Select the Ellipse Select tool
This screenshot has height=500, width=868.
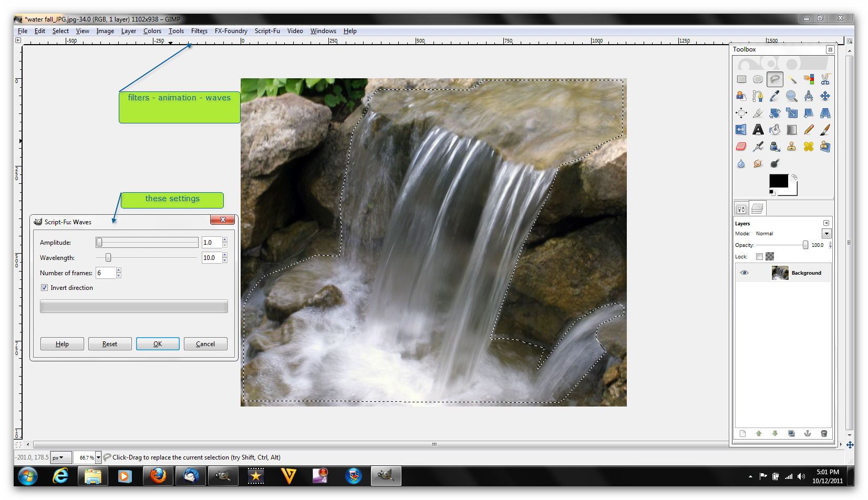click(758, 79)
